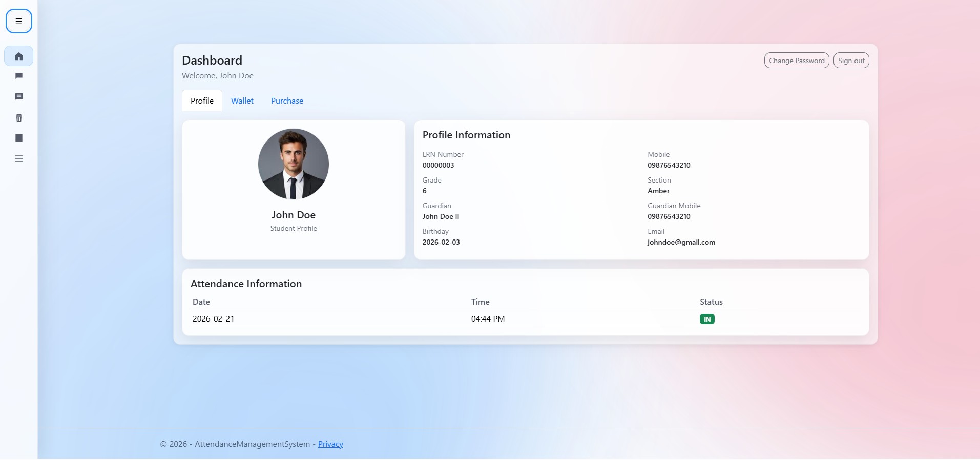Switch to the Profile tab
This screenshot has height=460, width=980.
pyautogui.click(x=202, y=101)
